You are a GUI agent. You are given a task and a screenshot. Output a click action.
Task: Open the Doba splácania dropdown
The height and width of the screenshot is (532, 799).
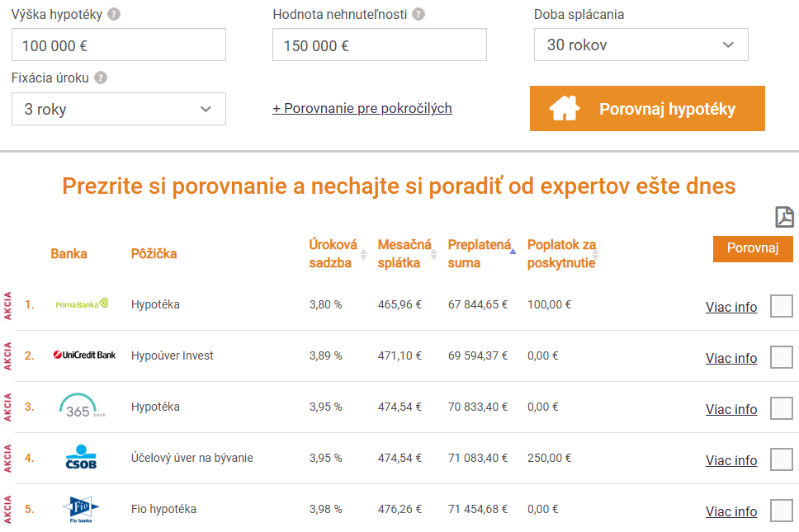[641, 45]
